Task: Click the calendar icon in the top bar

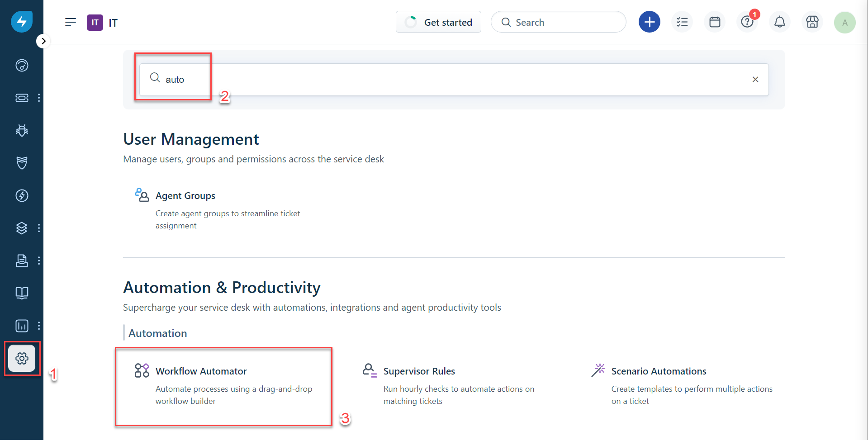Action: pos(714,22)
